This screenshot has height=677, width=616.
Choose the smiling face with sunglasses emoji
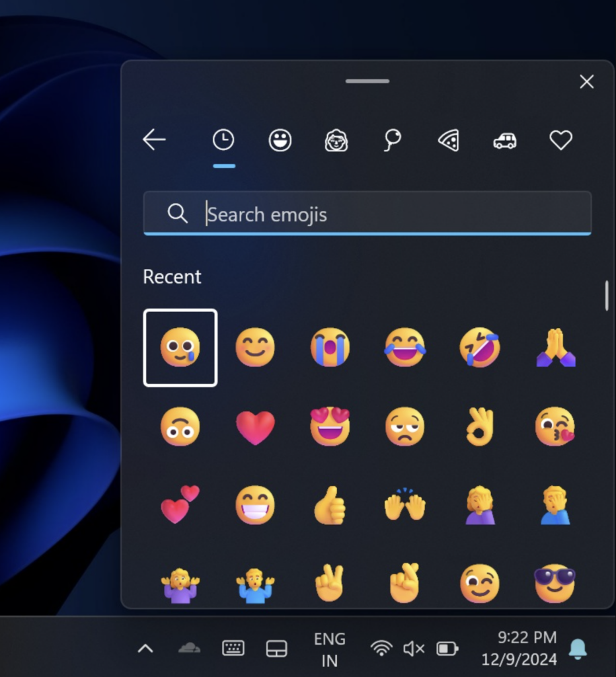pos(555,583)
